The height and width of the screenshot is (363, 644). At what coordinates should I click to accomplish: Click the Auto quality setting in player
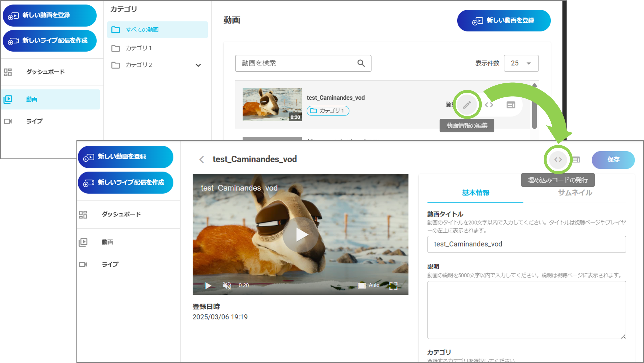368,285
